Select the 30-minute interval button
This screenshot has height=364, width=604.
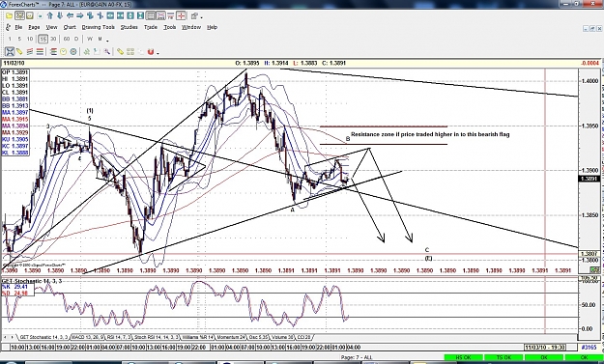pyautogui.click(x=53, y=39)
